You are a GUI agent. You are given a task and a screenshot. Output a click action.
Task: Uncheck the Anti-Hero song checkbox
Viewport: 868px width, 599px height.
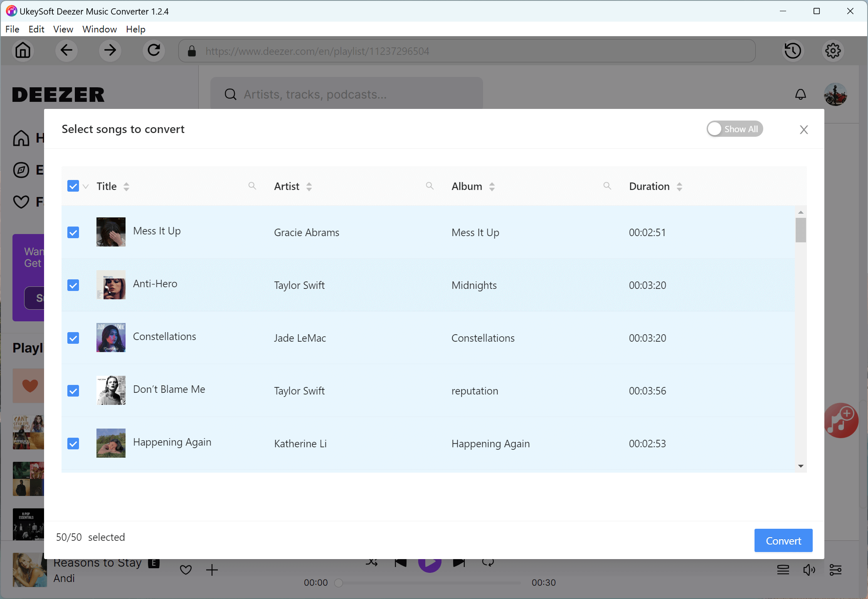click(x=73, y=285)
